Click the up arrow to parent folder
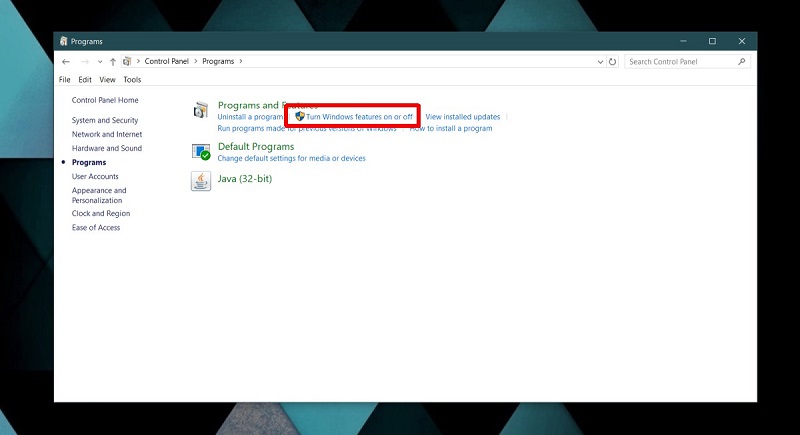 click(113, 62)
